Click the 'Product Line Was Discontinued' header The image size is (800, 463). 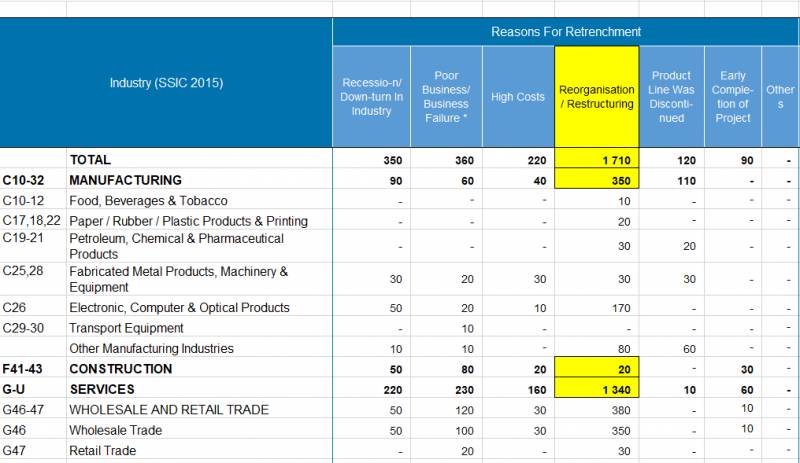point(671,96)
